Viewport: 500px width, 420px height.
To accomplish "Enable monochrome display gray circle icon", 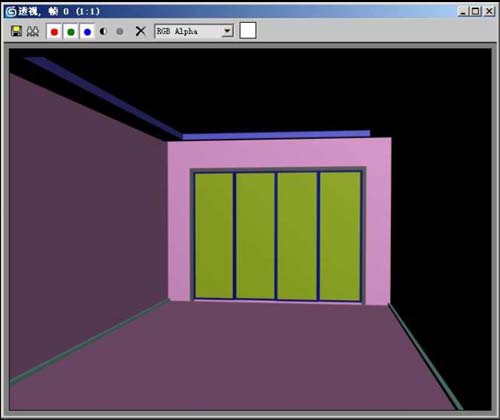I will point(120,31).
